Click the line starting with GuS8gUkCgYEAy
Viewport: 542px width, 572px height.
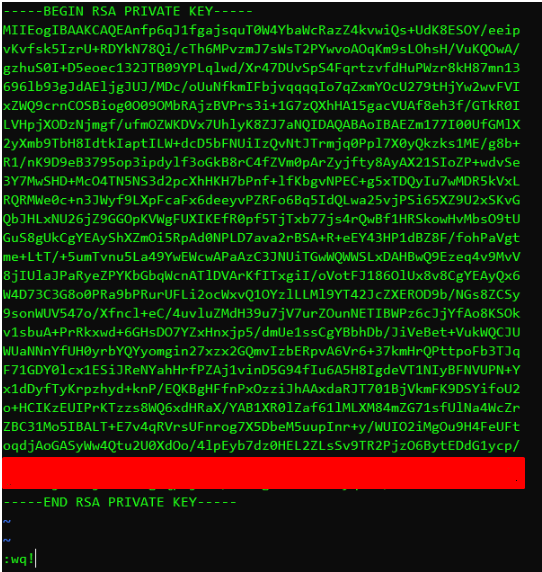pos(262,238)
